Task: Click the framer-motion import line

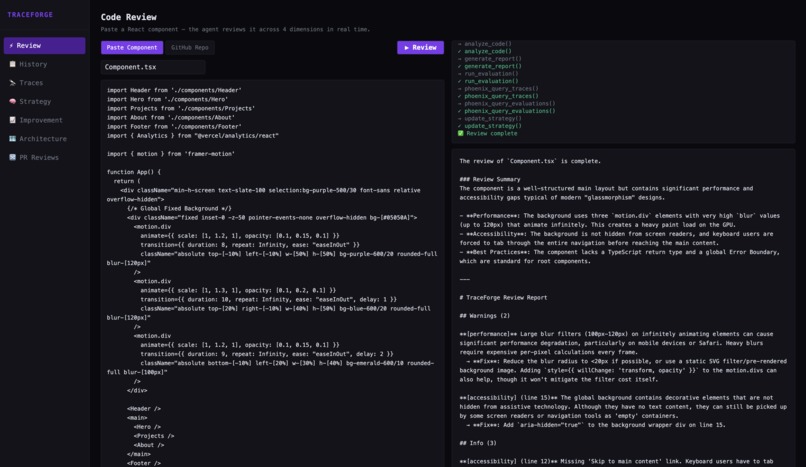Action: (171, 154)
